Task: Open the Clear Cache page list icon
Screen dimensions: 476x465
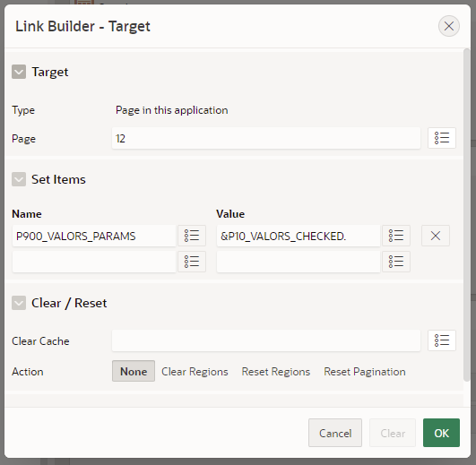Action: (x=442, y=340)
